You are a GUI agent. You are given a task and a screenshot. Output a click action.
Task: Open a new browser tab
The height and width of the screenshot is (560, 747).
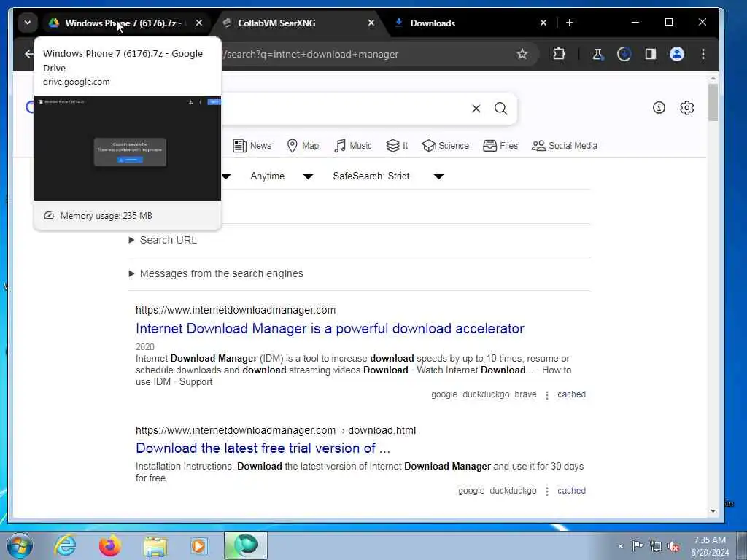coord(570,23)
